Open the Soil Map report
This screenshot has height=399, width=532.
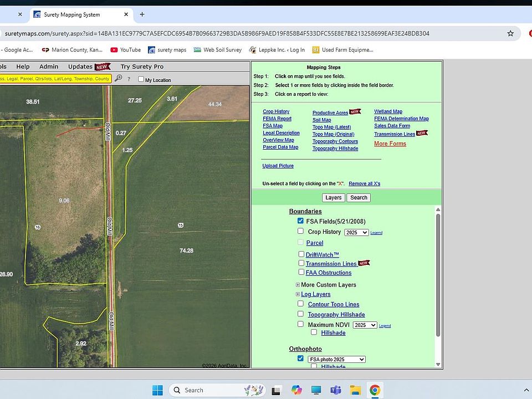point(321,120)
